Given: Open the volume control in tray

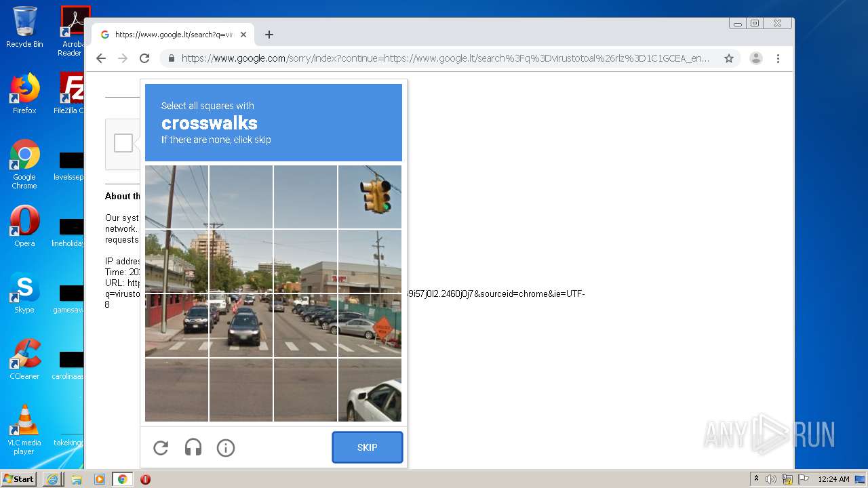Looking at the screenshot, I should point(771,479).
